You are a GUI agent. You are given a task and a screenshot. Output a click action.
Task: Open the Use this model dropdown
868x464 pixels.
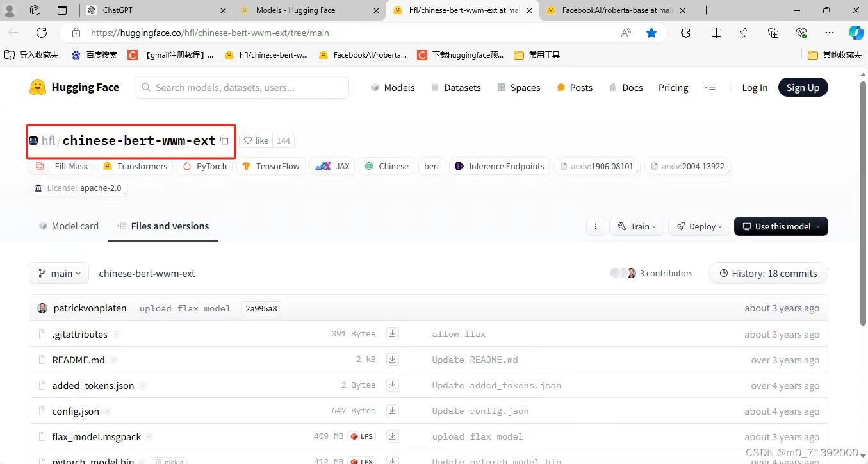click(781, 226)
